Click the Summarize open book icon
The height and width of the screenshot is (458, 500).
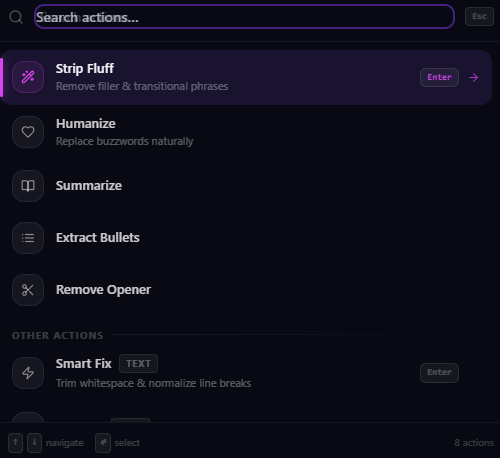[28, 186]
